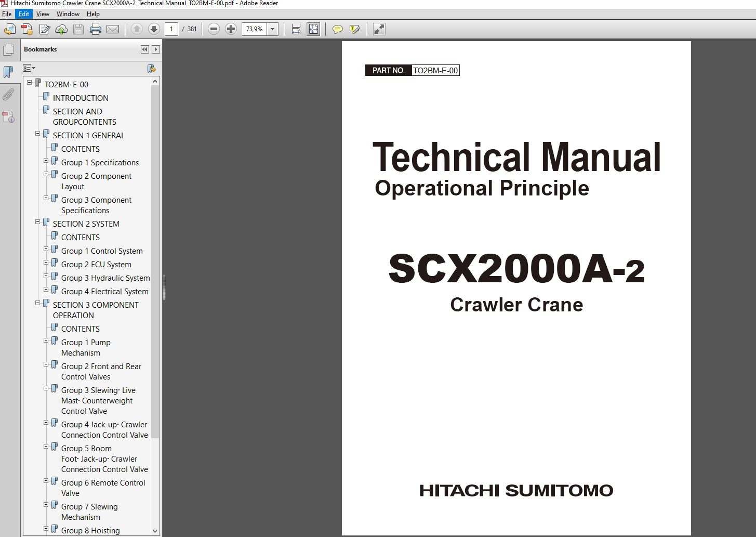
Task: Open the bookmarks options menu
Action: pyautogui.click(x=29, y=68)
